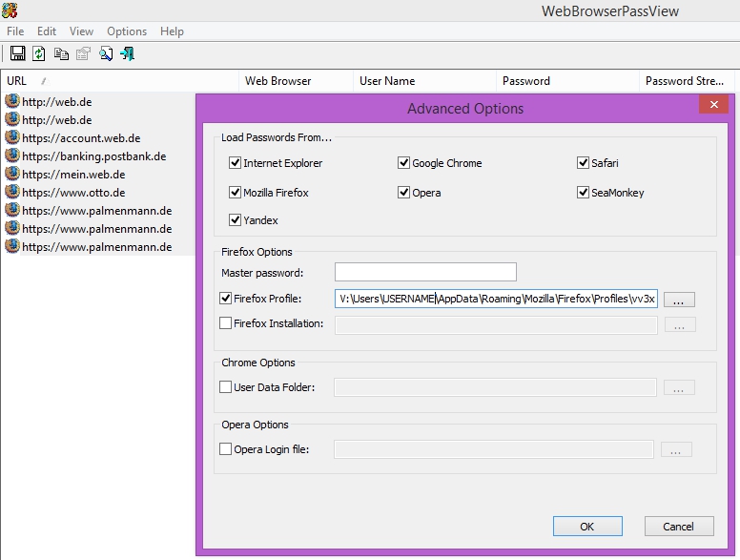Click the WebBrowserPassView app icon in title bar

(11, 11)
